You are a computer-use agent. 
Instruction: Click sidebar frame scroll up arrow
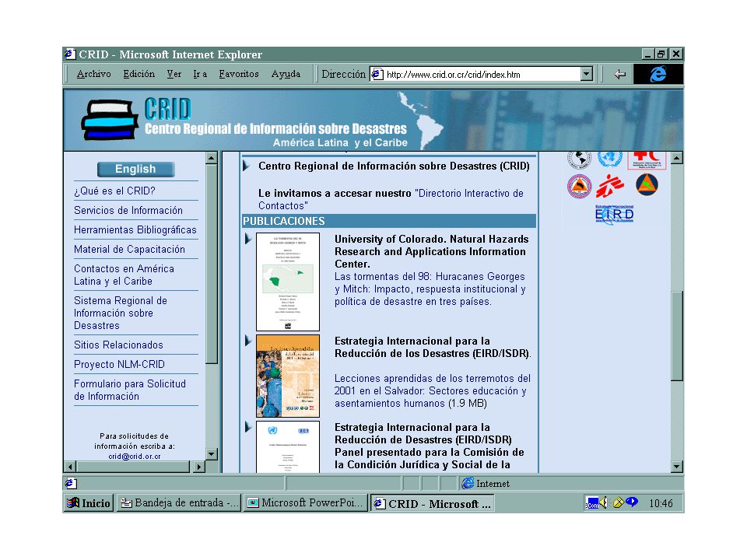[x=212, y=158]
